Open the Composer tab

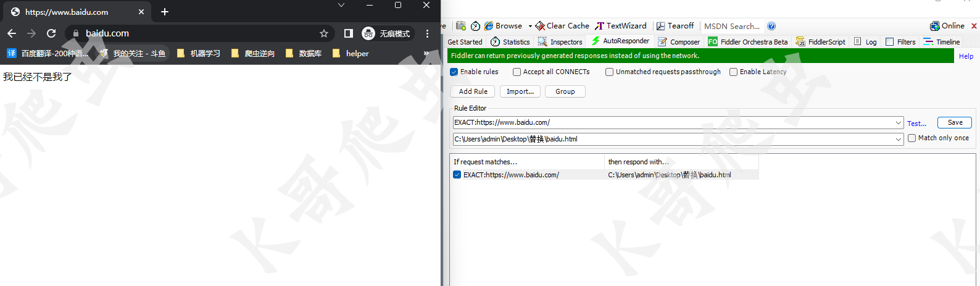679,42
